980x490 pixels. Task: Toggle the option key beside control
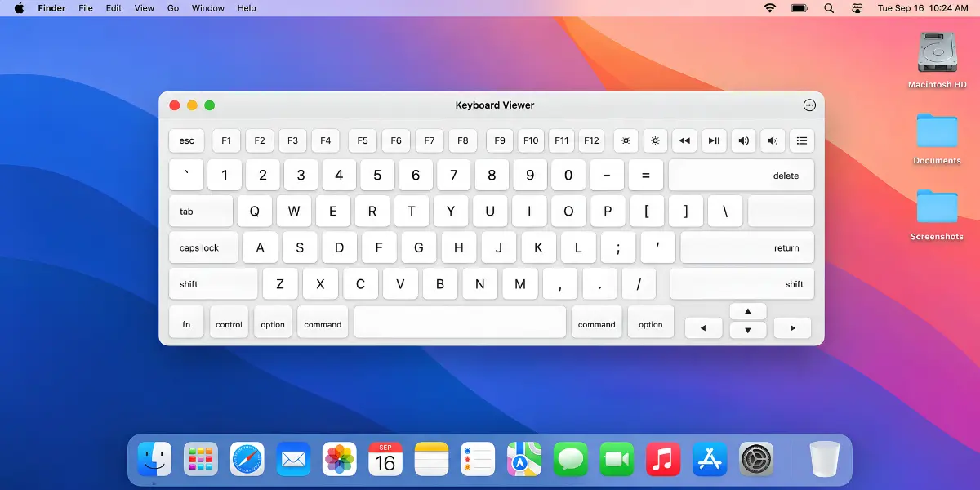(273, 322)
